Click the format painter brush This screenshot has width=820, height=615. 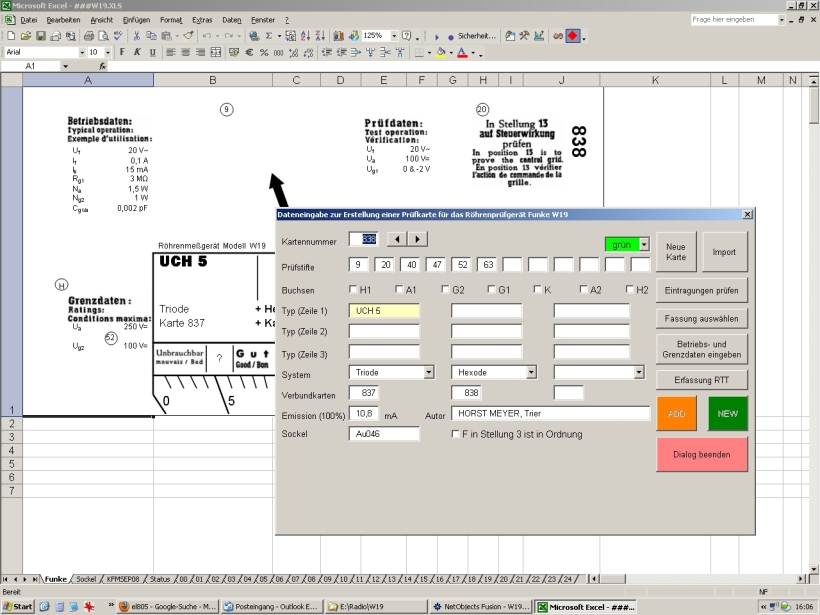(188, 36)
